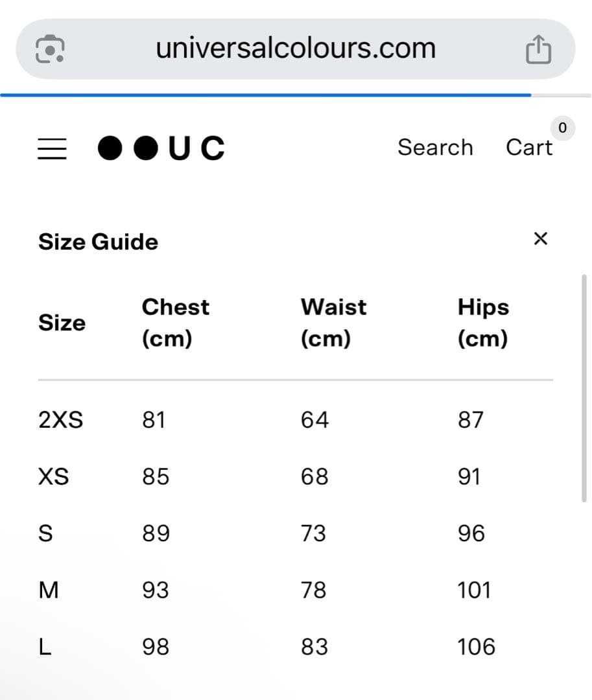The image size is (592, 700).
Task: Click the Size Guide vertical scrollbar
Action: coord(584,388)
